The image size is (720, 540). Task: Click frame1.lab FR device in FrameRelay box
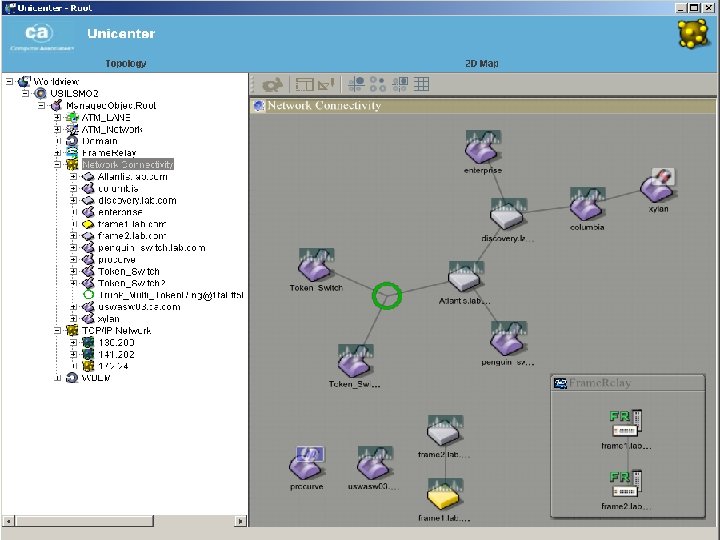[625, 423]
